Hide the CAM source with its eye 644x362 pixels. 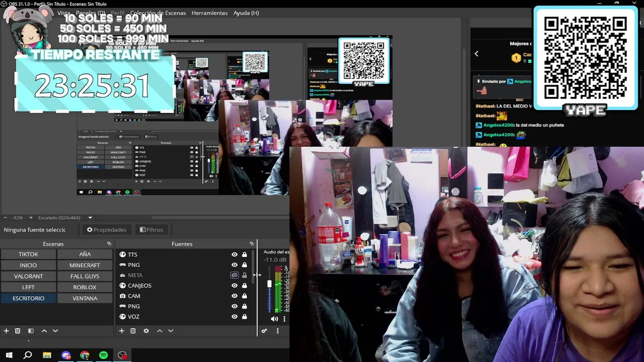click(234, 296)
